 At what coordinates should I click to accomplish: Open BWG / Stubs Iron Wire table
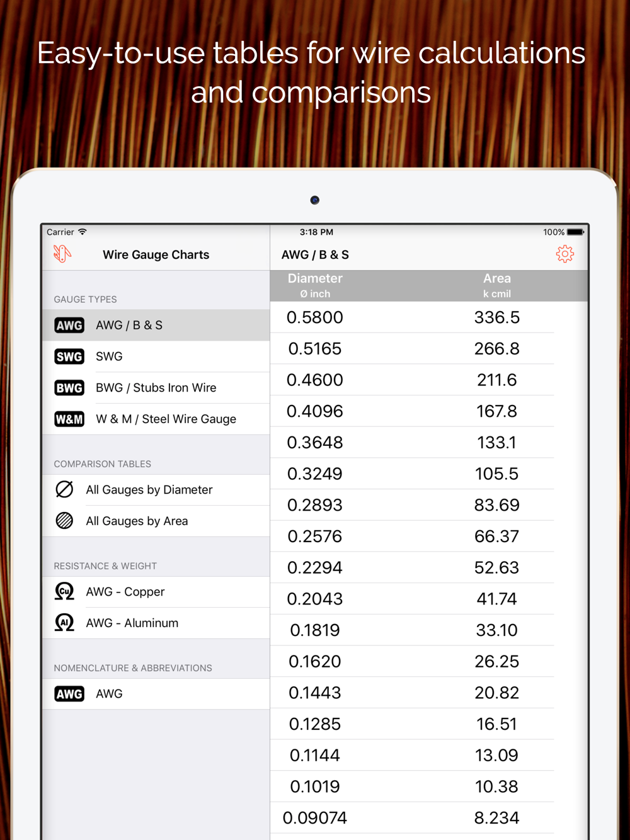[156, 388]
